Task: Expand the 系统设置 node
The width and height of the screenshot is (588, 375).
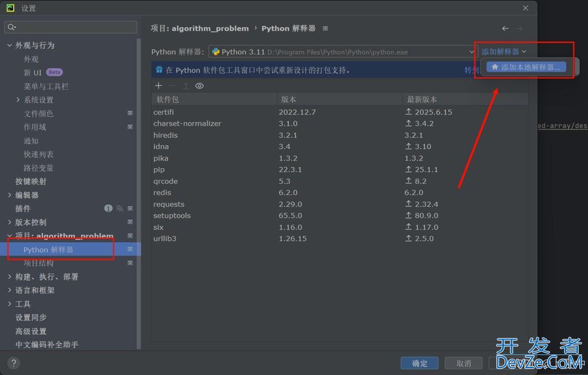Action: (18, 99)
